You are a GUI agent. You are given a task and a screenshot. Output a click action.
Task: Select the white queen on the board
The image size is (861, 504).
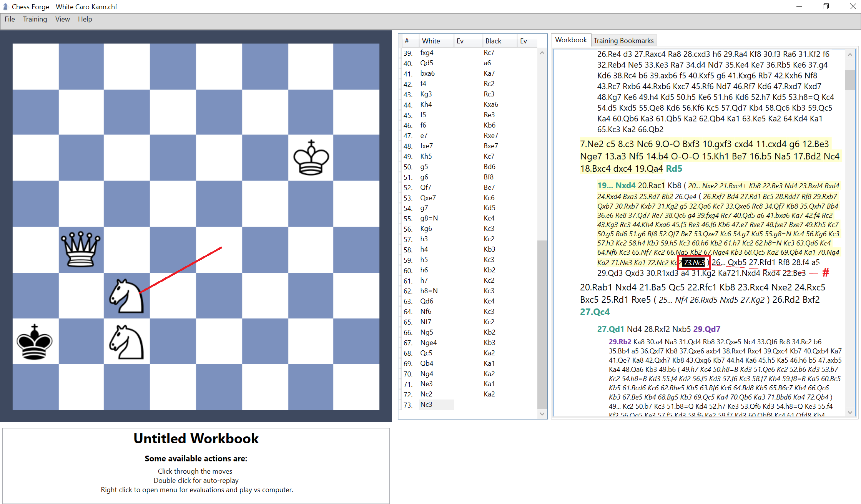pyautogui.click(x=81, y=250)
